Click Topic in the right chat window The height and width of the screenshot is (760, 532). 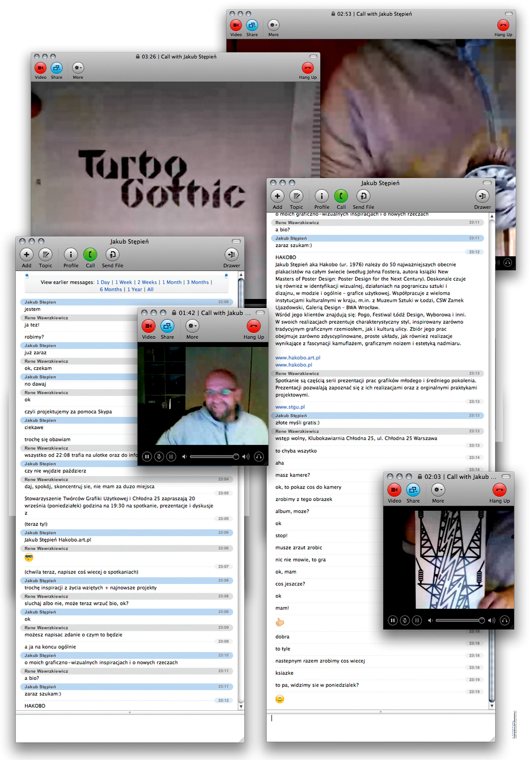pyautogui.click(x=296, y=196)
